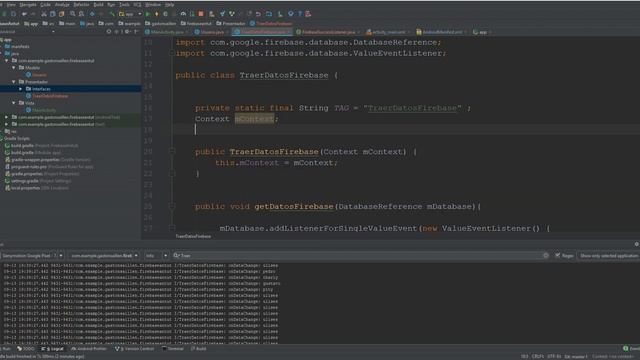The height and width of the screenshot is (360, 640).
Task: Open the Version Control tool window button
Action: pyautogui.click(x=134, y=349)
